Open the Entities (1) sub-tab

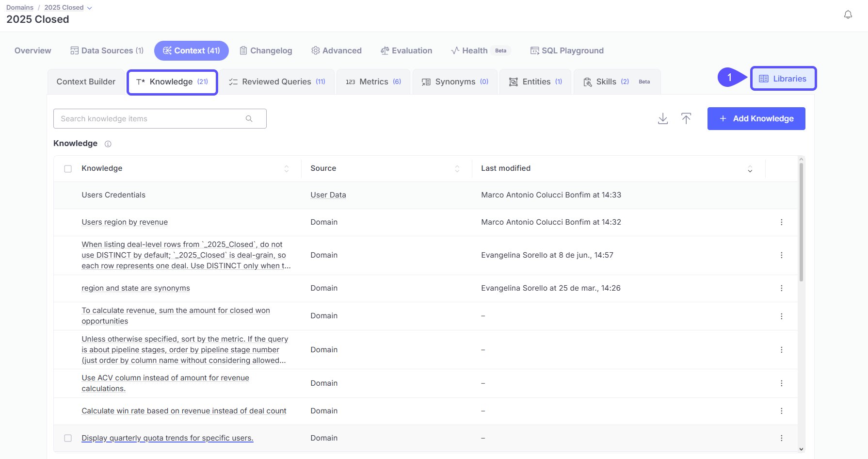pos(535,82)
